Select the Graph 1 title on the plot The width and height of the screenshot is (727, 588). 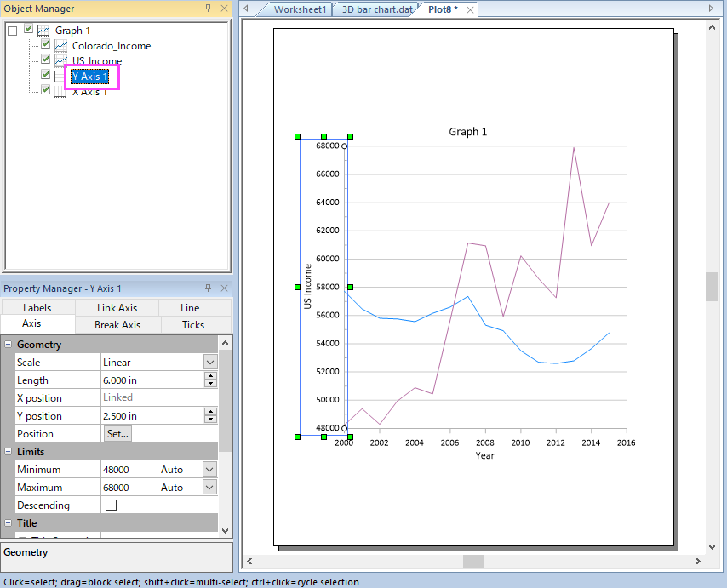click(468, 132)
